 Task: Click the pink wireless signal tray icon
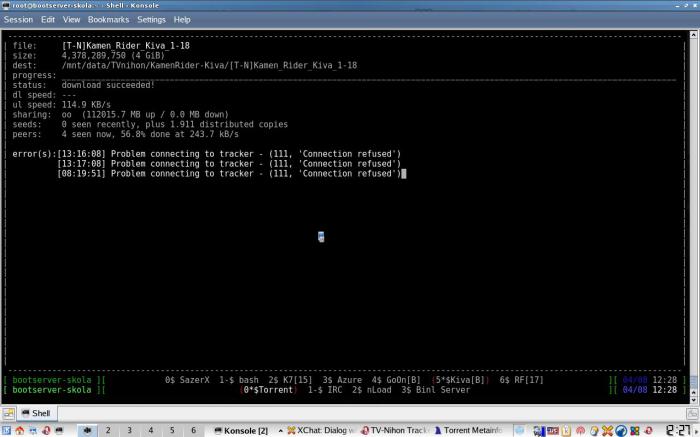coord(580,431)
